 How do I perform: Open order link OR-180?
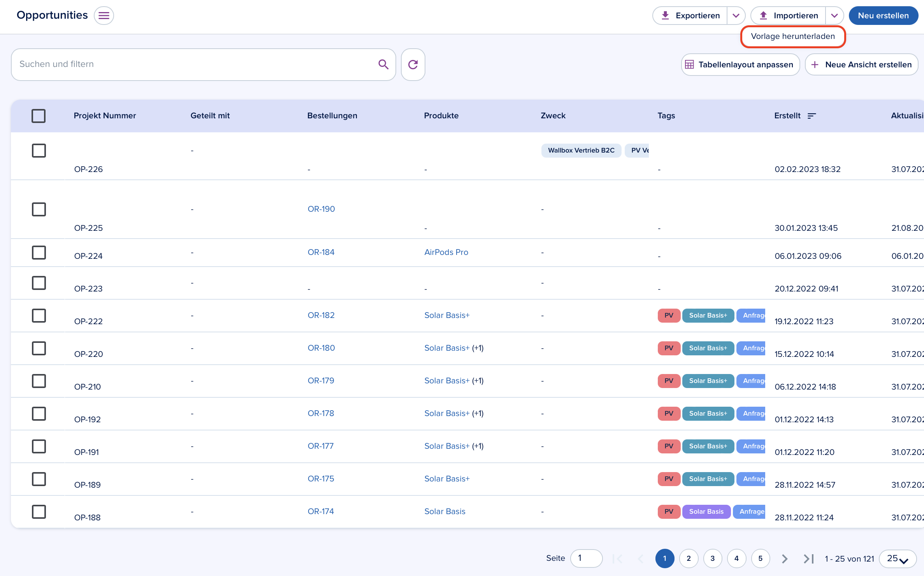(321, 348)
